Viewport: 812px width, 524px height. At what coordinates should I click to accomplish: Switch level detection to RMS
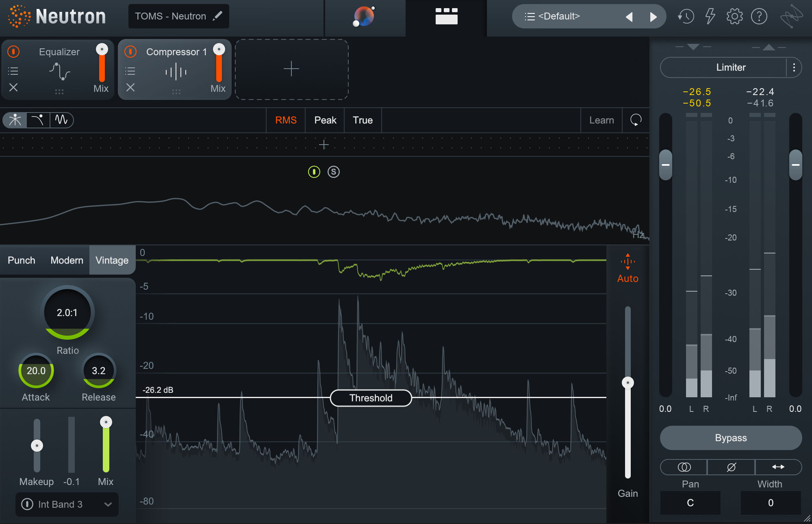pyautogui.click(x=286, y=120)
